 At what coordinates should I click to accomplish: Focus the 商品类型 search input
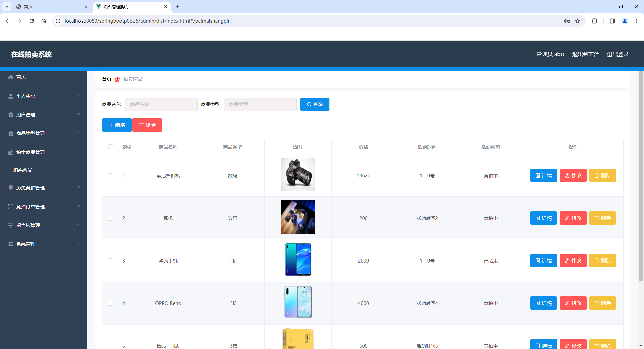click(260, 104)
